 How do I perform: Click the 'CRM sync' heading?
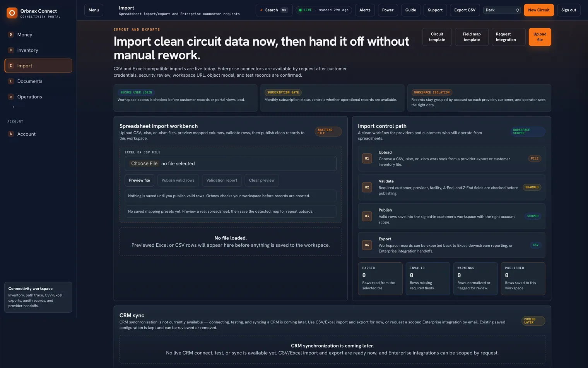pyautogui.click(x=132, y=315)
